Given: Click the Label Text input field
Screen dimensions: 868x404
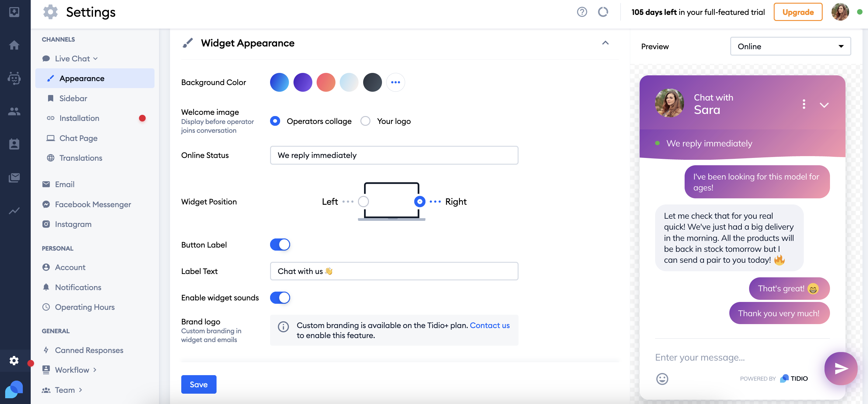Looking at the screenshot, I should point(394,271).
